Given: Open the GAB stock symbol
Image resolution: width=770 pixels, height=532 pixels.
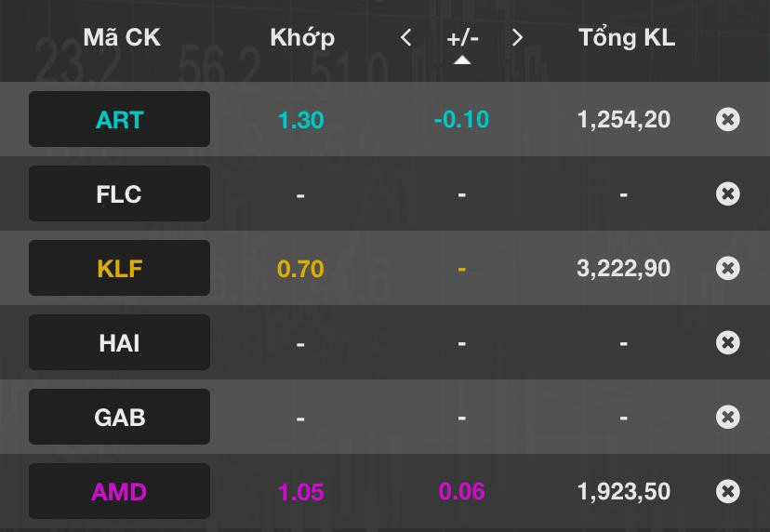Looking at the screenshot, I should [x=119, y=417].
